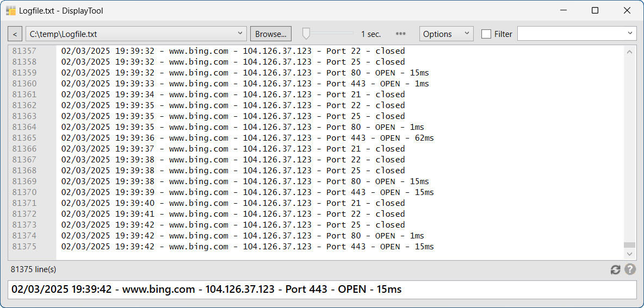Click the bottom detail line text box
The image size is (644, 308).
click(x=322, y=290)
